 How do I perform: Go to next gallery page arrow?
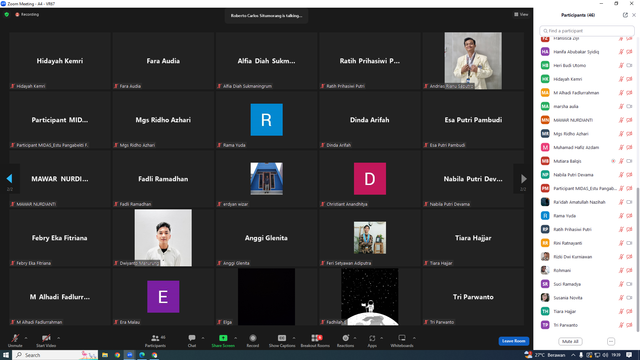[524, 178]
